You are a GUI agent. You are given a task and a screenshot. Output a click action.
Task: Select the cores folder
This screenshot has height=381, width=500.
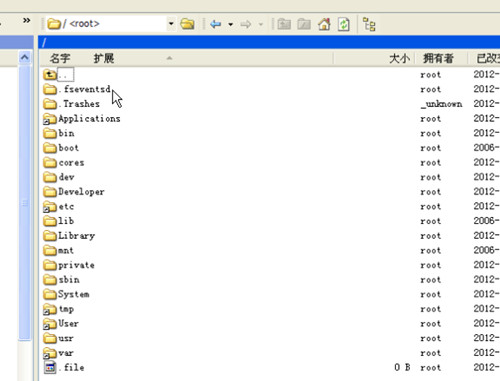point(64,163)
